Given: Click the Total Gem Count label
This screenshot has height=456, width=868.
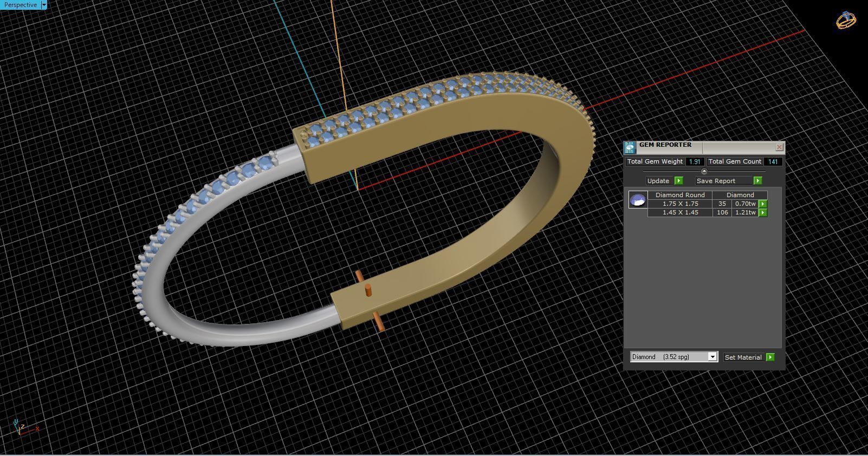Looking at the screenshot, I should point(735,161).
